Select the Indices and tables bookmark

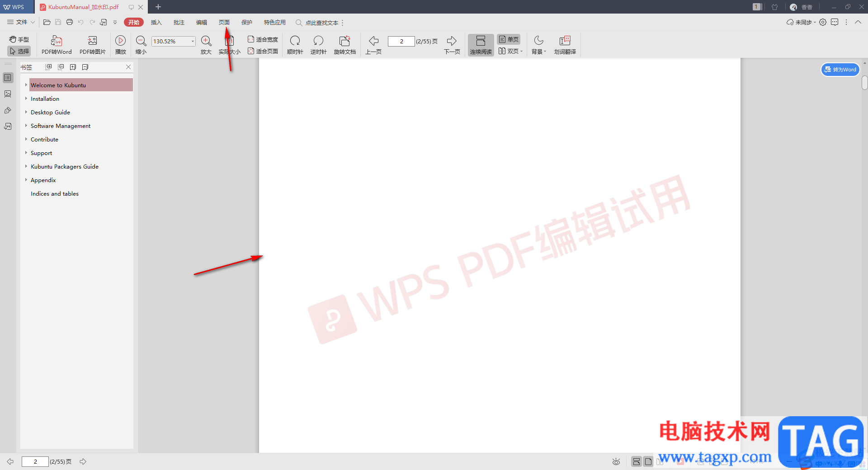click(55, 193)
